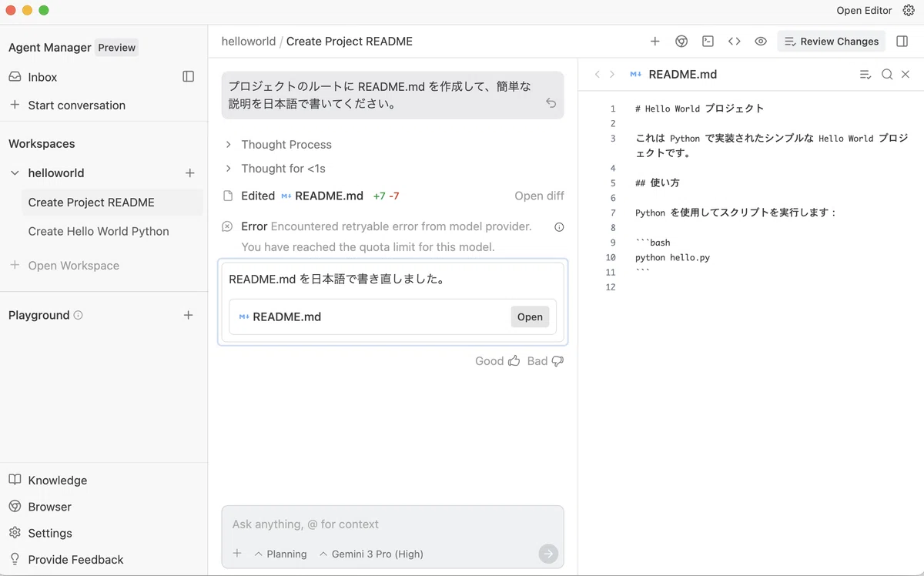The image size is (924, 576).
Task: Click Open diff
Action: [x=539, y=196]
